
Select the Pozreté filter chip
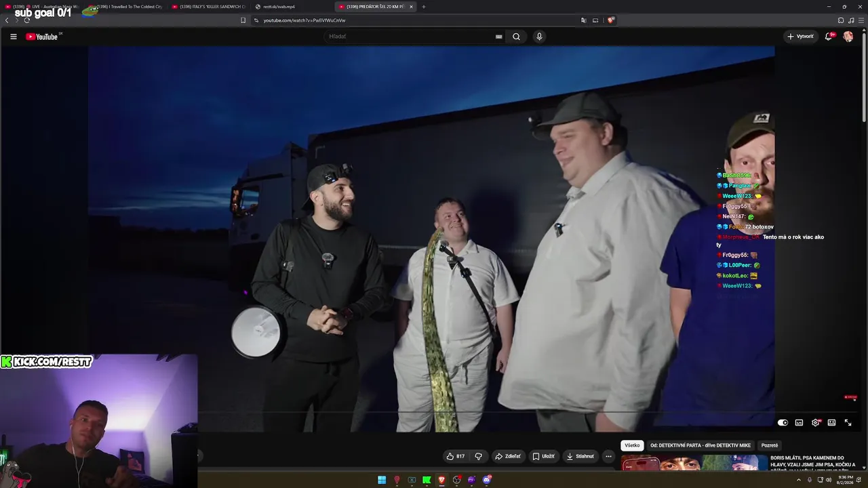click(770, 445)
